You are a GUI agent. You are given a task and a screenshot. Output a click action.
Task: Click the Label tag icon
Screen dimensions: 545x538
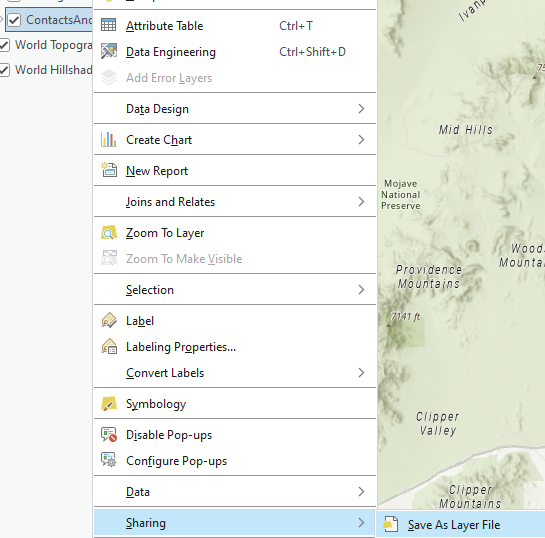[109, 320]
